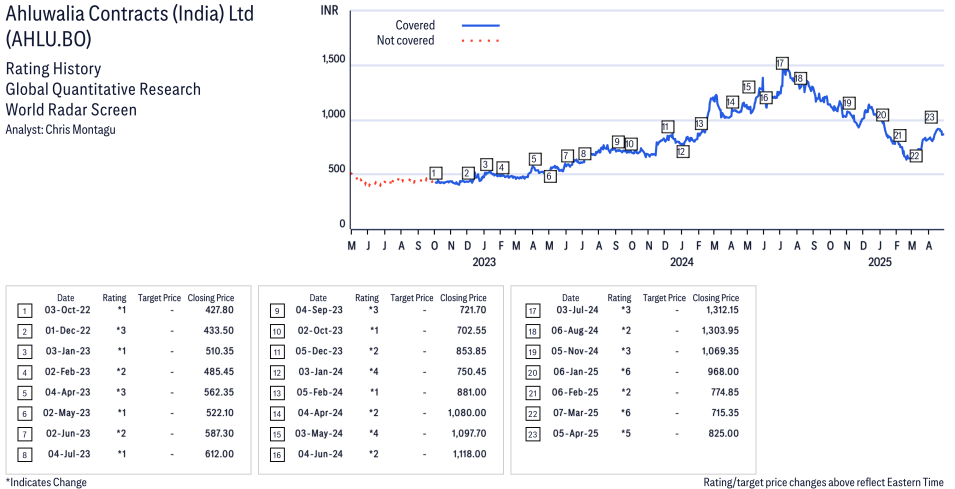Click the table index box for 05-Apr-25
Viewport: 955px width, 489px height.
click(532, 435)
